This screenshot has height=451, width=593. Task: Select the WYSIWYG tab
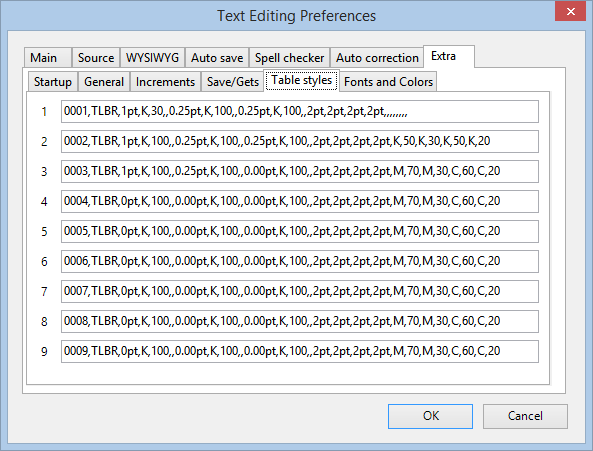(152, 58)
